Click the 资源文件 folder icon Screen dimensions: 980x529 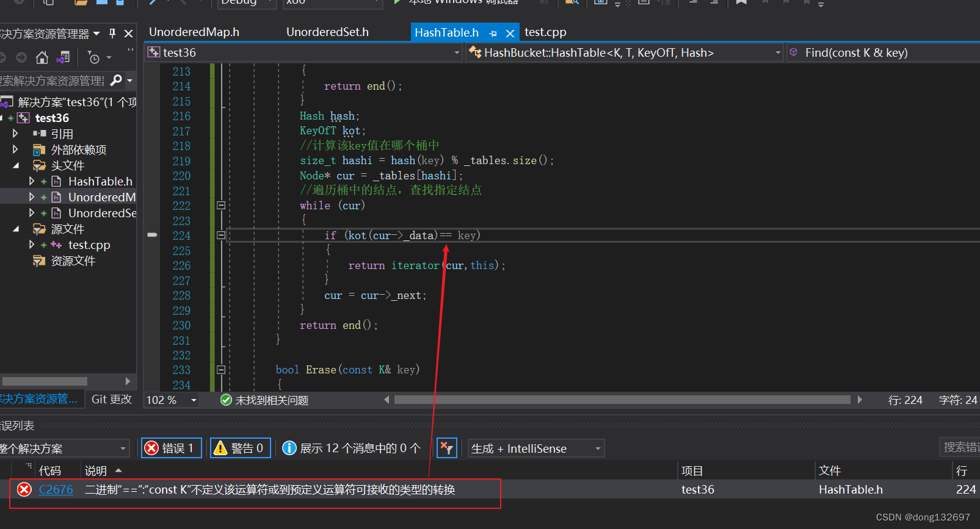[x=39, y=261]
